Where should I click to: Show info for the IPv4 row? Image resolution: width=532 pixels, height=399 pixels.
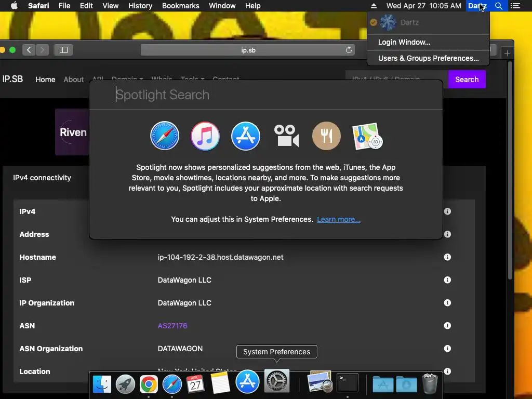[x=447, y=211]
